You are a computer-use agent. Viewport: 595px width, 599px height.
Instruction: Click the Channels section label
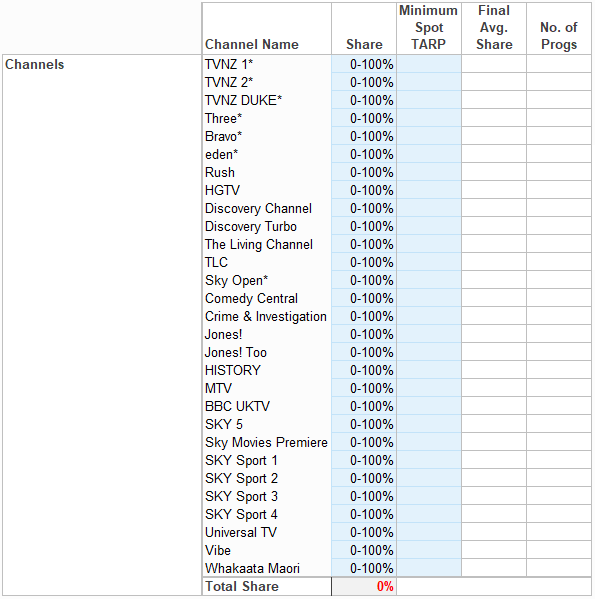pos(34,64)
